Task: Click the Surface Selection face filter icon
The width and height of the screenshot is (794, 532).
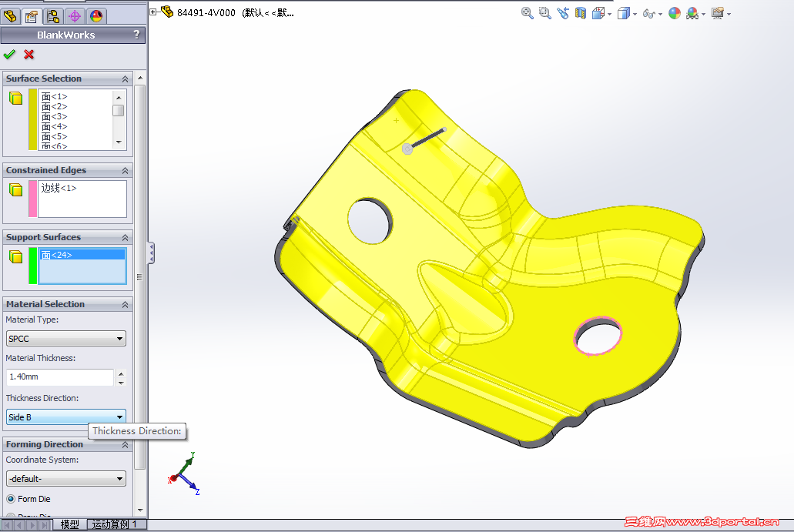Action: click(x=15, y=98)
